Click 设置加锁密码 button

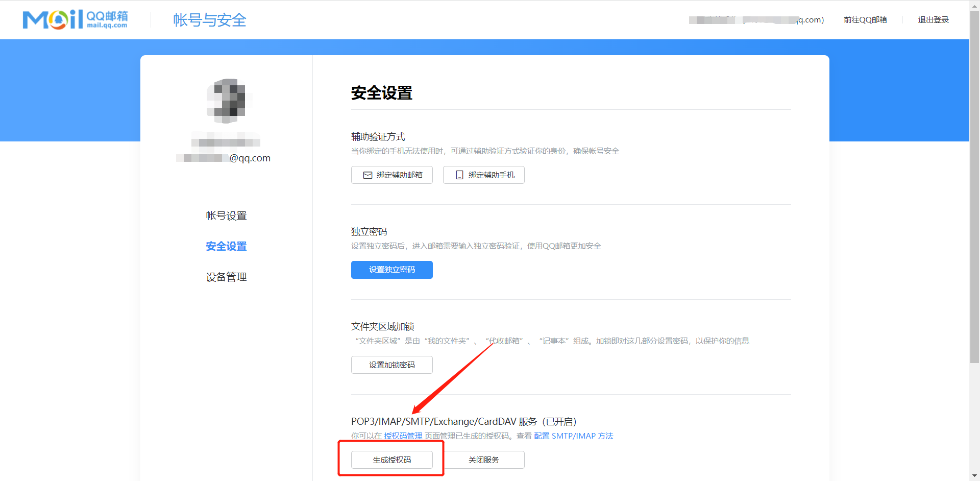click(x=392, y=365)
